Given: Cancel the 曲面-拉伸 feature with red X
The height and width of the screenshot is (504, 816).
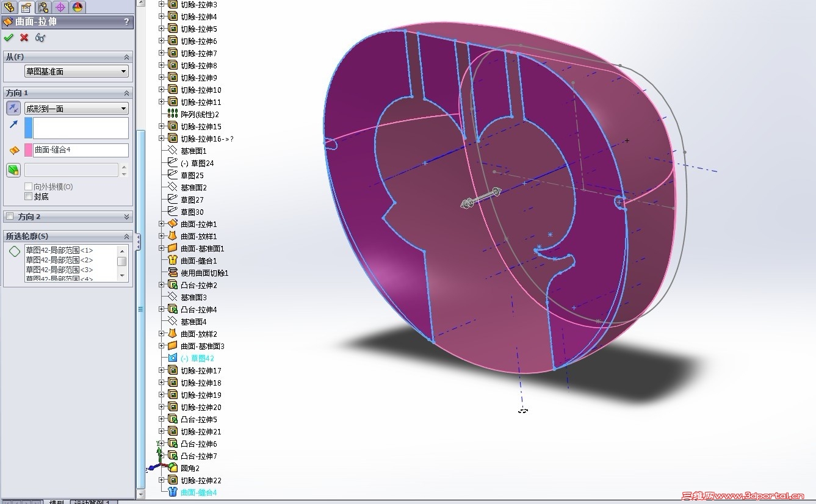Looking at the screenshot, I should pos(24,38).
